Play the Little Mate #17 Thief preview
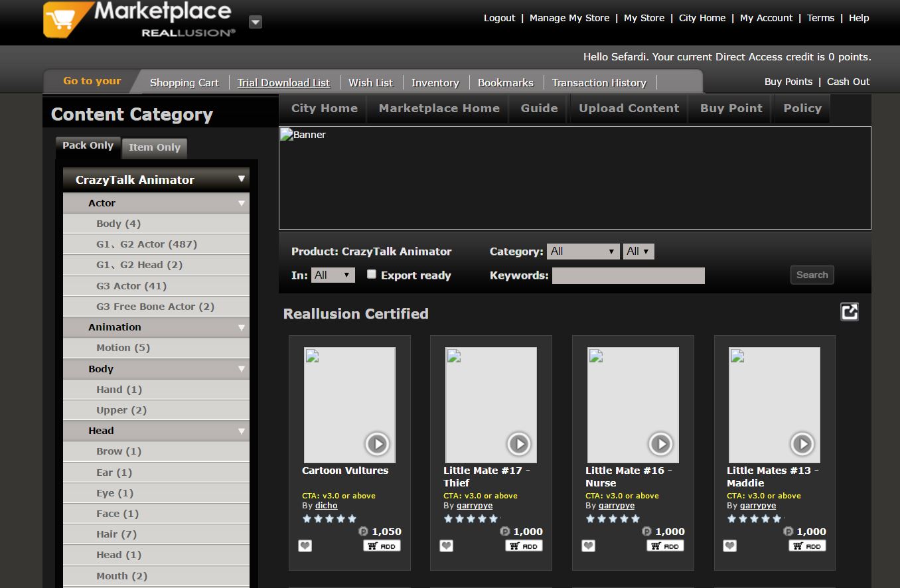Viewport: 900px width, 588px height. (x=518, y=443)
